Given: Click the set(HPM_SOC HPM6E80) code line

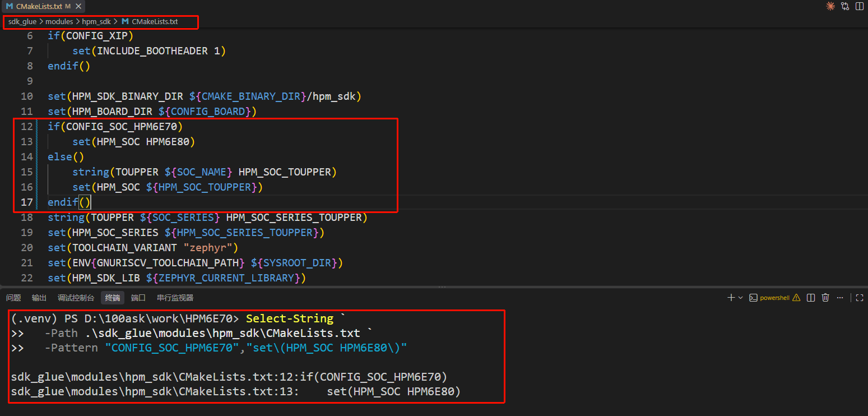Looking at the screenshot, I should pos(133,141).
